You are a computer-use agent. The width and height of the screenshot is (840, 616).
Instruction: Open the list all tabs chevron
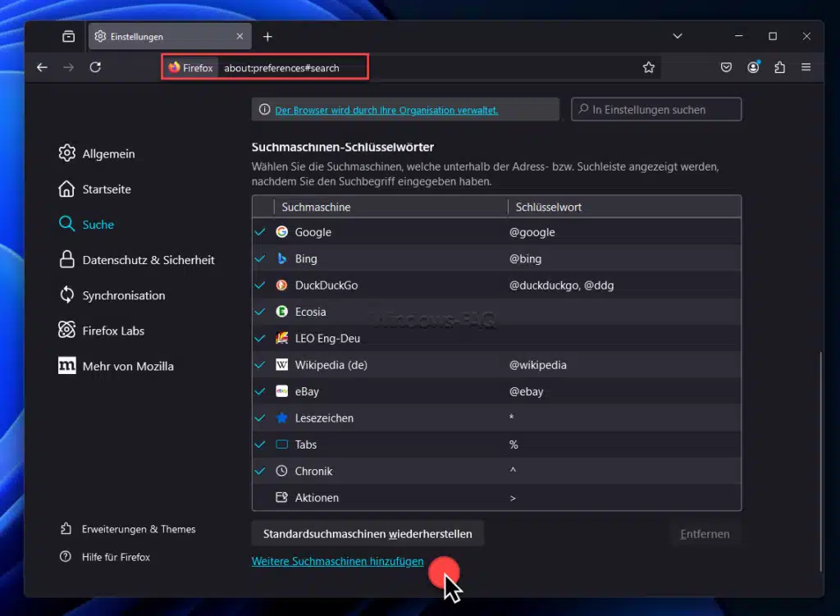pos(677,36)
